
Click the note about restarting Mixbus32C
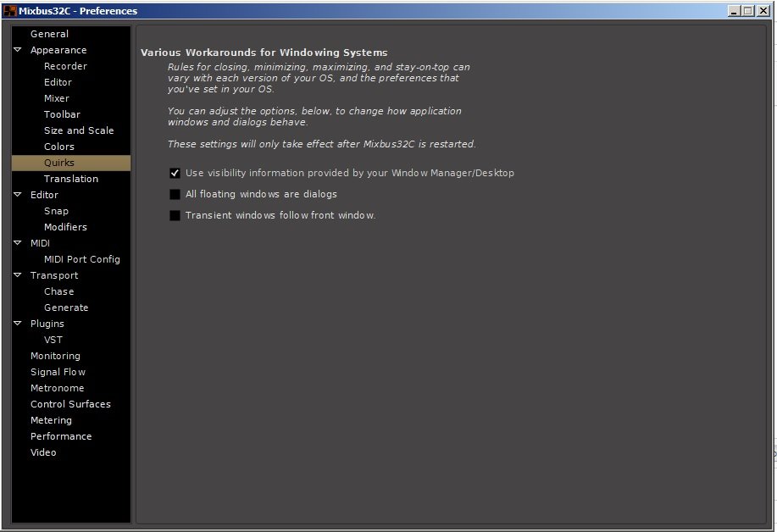tap(322, 144)
